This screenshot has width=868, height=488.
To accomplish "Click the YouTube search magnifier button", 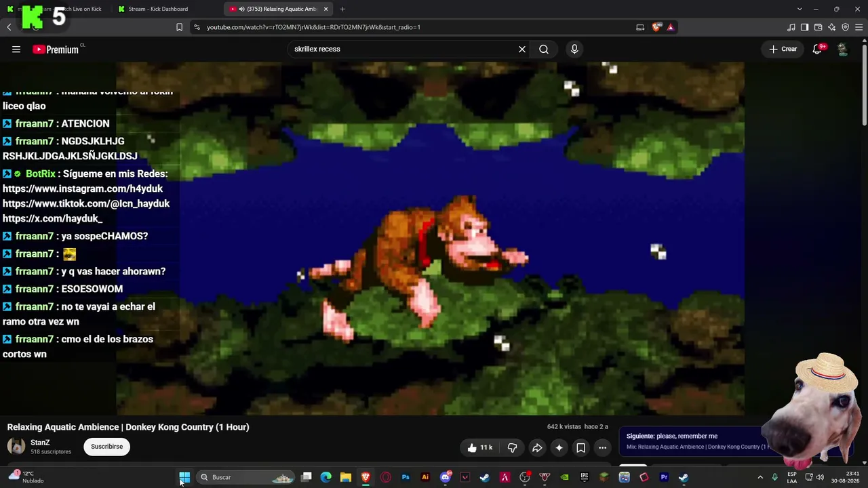I will [544, 49].
